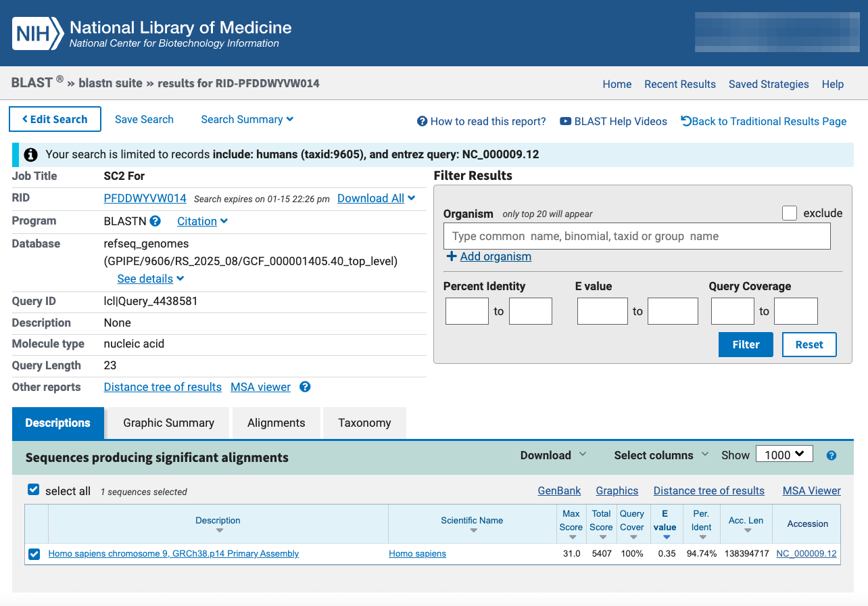The image size is (868, 606).
Task: Open the results Download menu
Action: click(554, 455)
